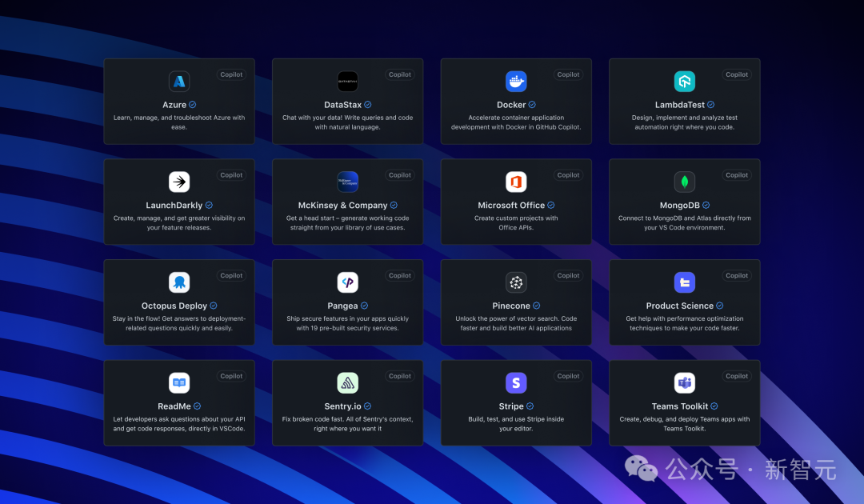Click the LaunchDarkly arrow icon

point(179,182)
